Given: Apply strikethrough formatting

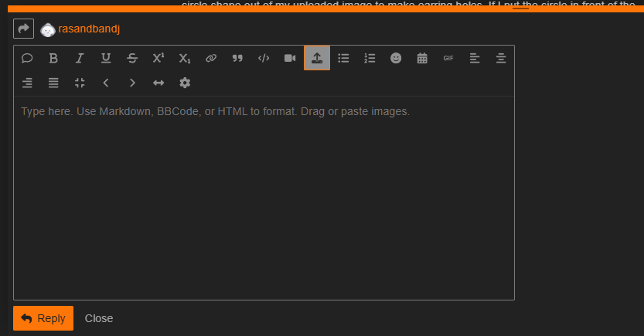Looking at the screenshot, I should [132, 58].
